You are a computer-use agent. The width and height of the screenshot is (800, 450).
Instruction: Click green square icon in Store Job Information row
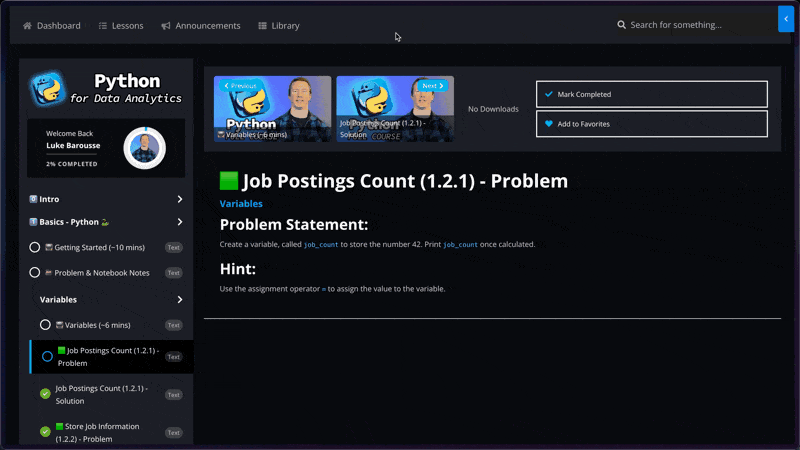coord(60,426)
